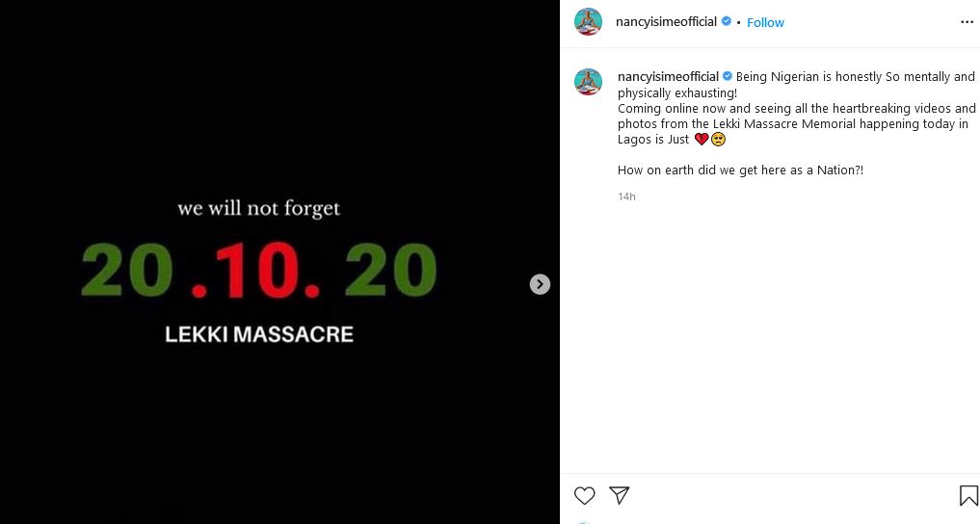Image resolution: width=980 pixels, height=524 pixels.
Task: Click the avatar beside the caption
Action: 588,82
